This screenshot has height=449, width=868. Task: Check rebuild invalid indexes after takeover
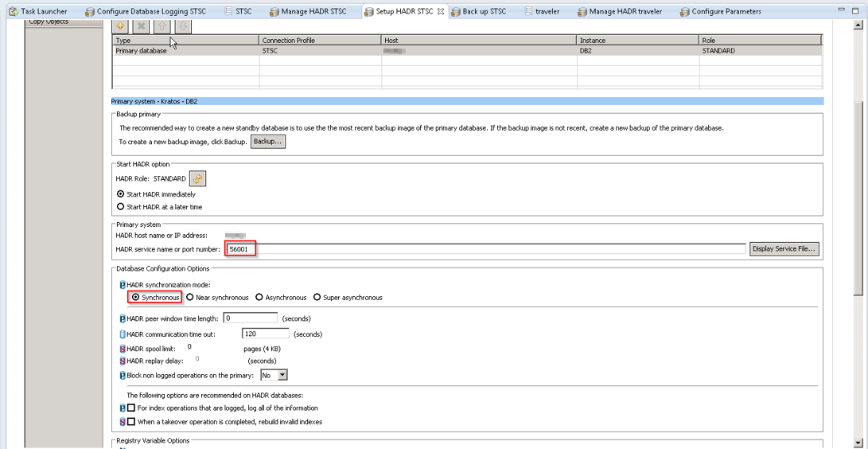(x=131, y=422)
